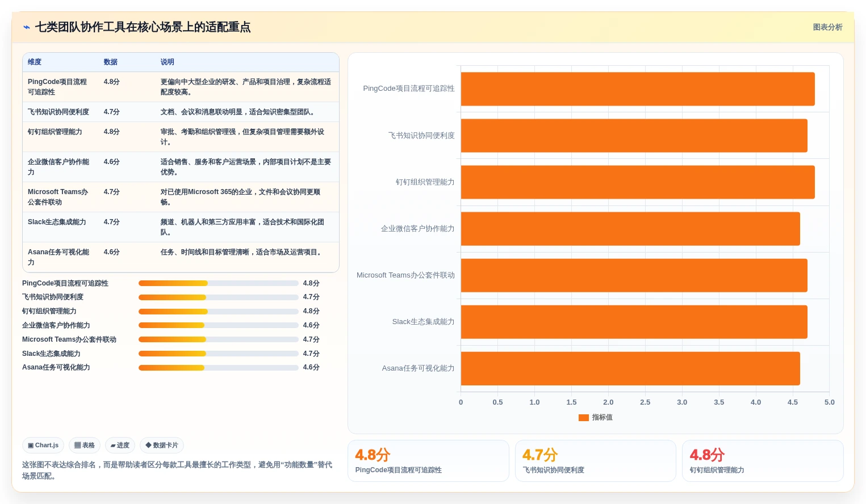This screenshot has height=504, width=866.
Task: Click the PingCode项目流程可追踪性 progress bar
Action: [x=219, y=283]
